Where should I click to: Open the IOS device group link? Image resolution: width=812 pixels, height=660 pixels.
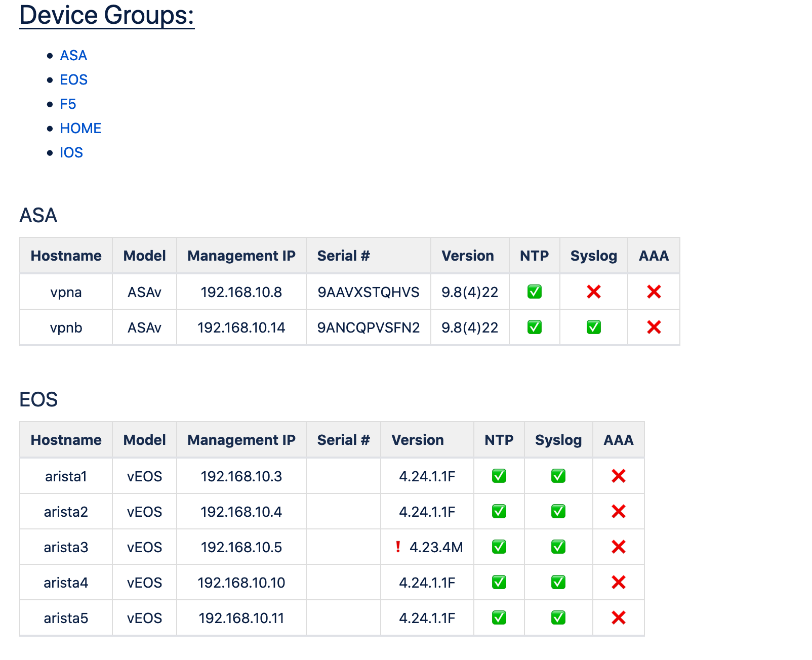click(71, 153)
